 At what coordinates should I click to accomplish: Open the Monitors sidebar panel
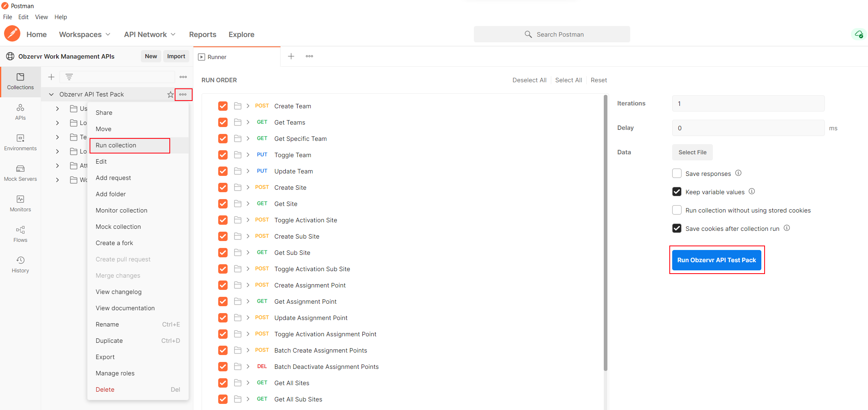pos(20,204)
